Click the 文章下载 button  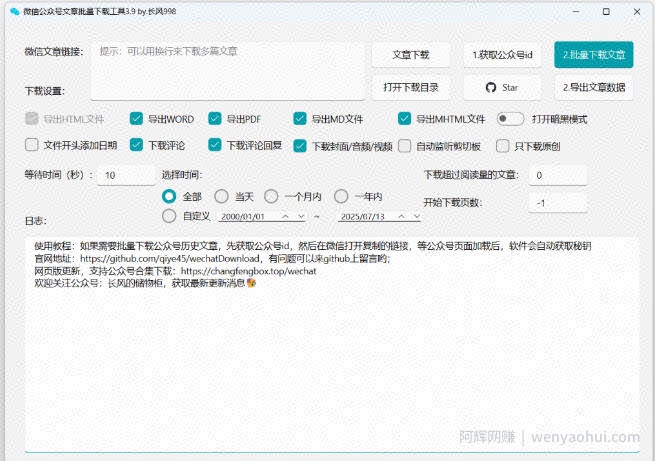pos(411,55)
